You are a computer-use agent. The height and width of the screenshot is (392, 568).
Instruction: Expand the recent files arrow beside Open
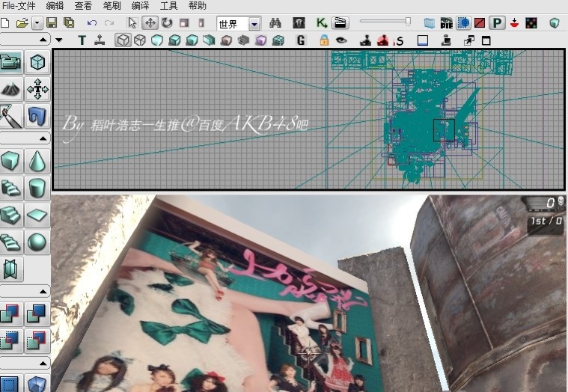[37, 23]
